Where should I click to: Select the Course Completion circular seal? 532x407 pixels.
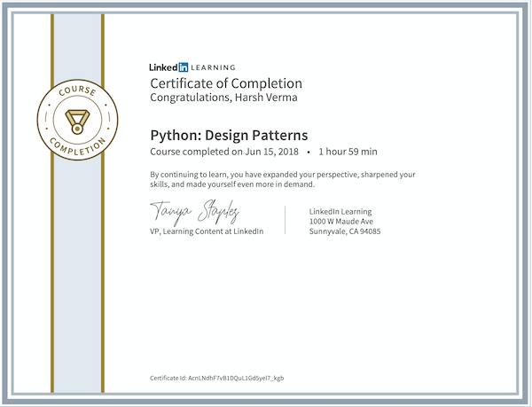pos(77,117)
